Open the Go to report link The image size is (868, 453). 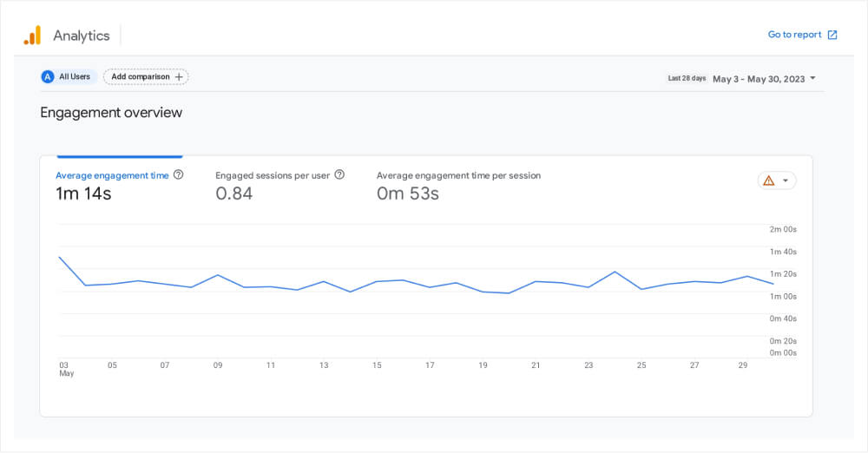(794, 35)
